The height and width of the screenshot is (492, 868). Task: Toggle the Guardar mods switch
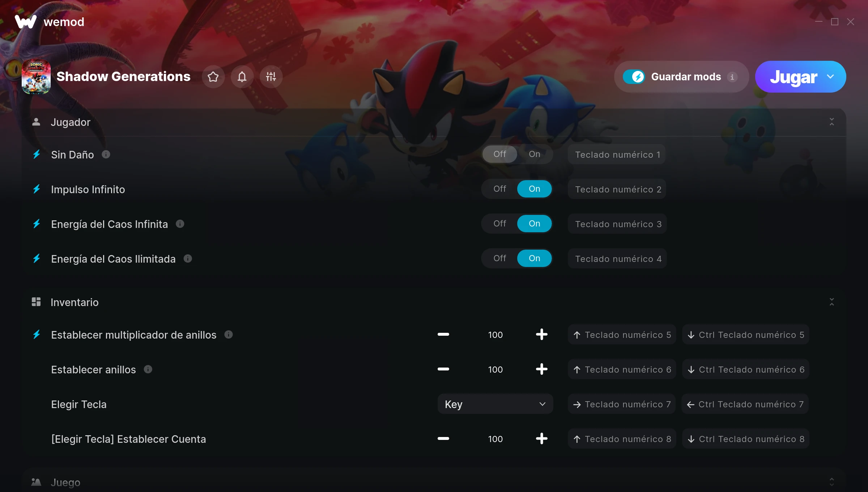pyautogui.click(x=634, y=77)
